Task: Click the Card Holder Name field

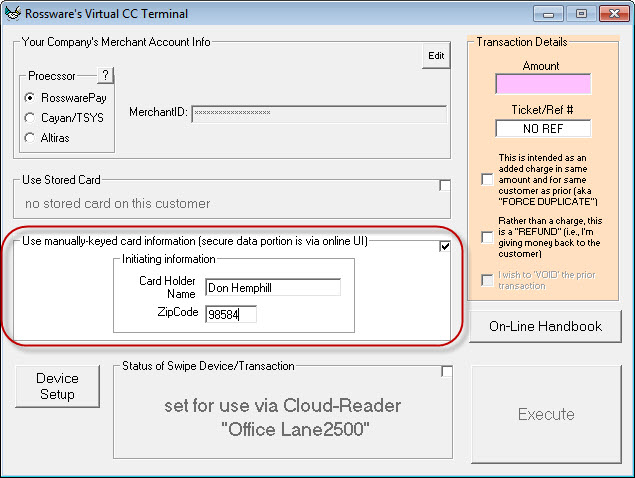Action: click(x=272, y=288)
